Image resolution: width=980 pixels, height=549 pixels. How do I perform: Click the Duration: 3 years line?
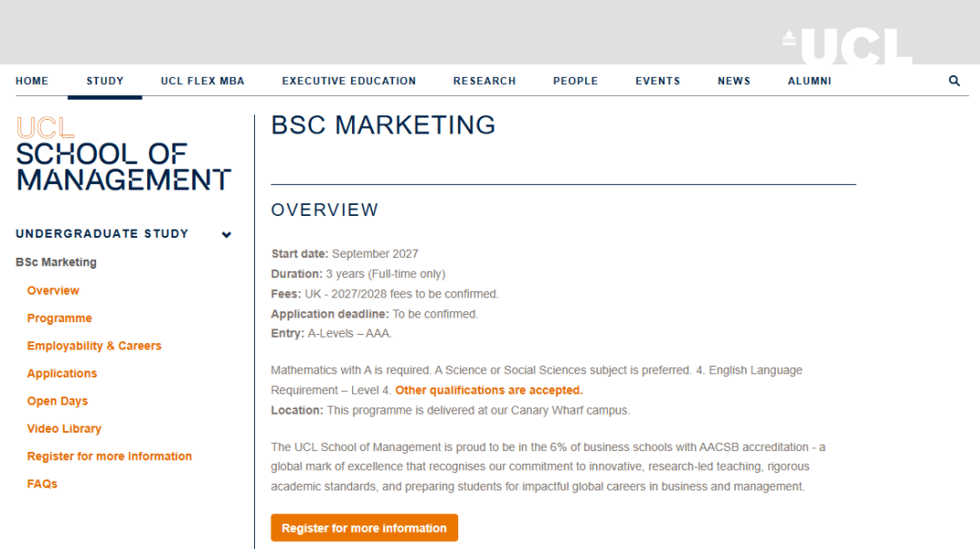coord(358,274)
